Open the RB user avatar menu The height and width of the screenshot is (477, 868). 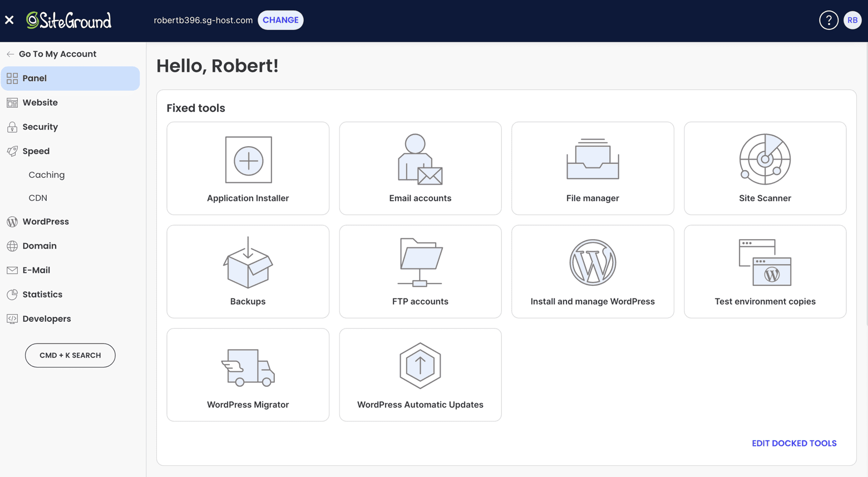852,21
